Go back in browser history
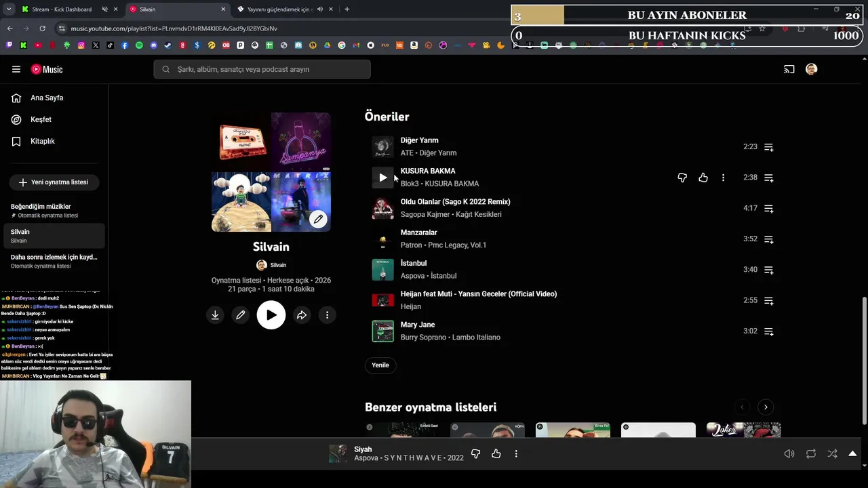868x488 pixels. (9, 28)
